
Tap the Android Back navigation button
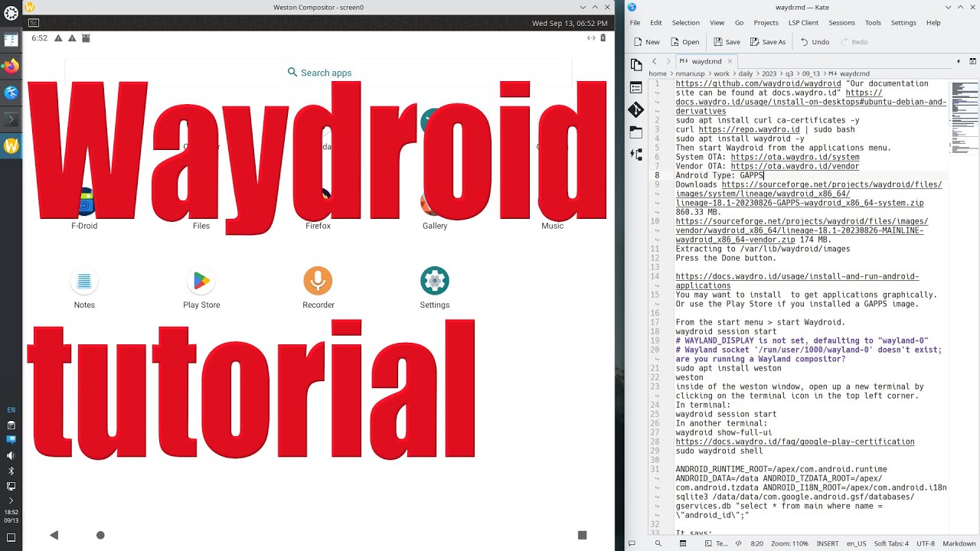click(x=54, y=535)
